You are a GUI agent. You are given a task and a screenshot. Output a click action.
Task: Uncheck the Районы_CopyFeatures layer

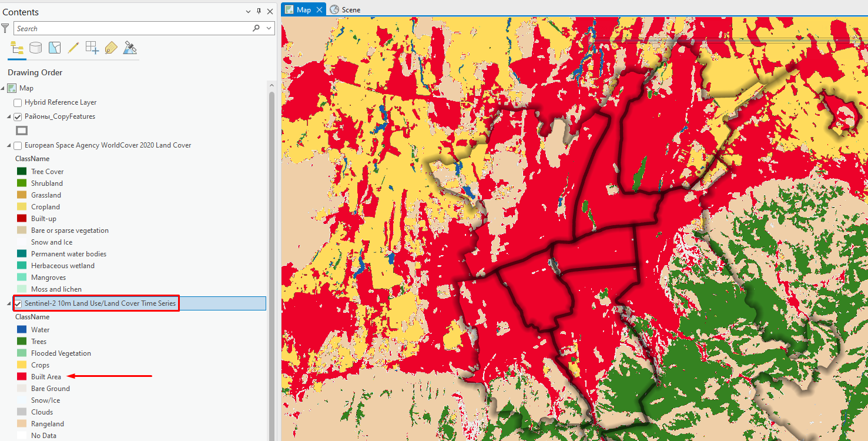click(18, 117)
